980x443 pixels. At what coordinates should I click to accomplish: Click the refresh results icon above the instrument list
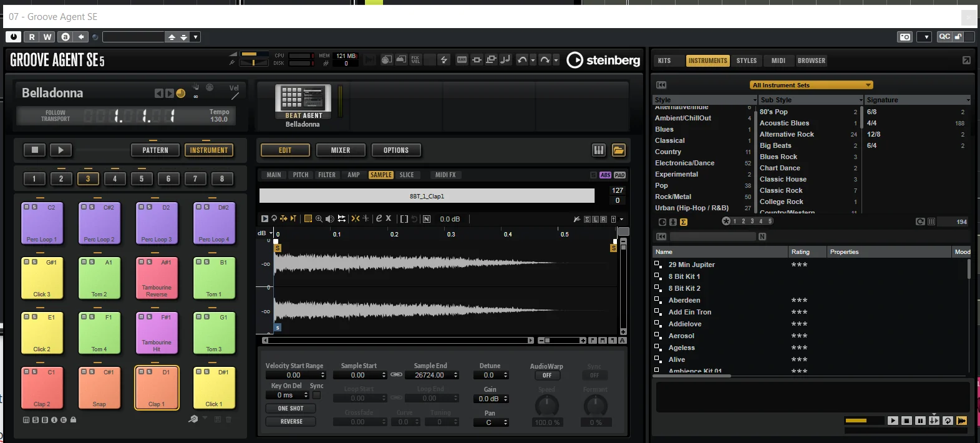pyautogui.click(x=920, y=221)
